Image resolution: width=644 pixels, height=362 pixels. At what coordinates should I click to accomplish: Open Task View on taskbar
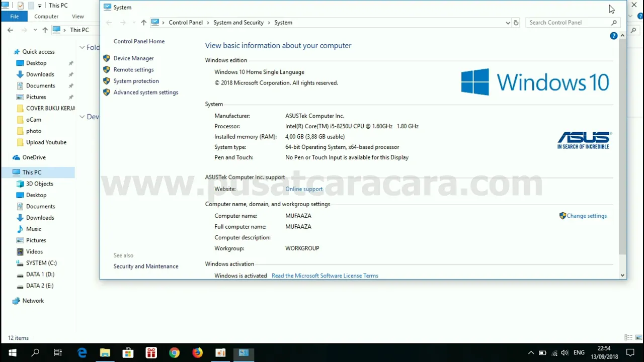click(58, 353)
